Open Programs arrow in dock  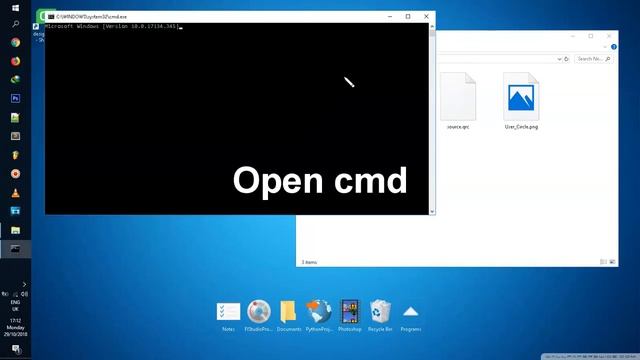[x=411, y=317]
